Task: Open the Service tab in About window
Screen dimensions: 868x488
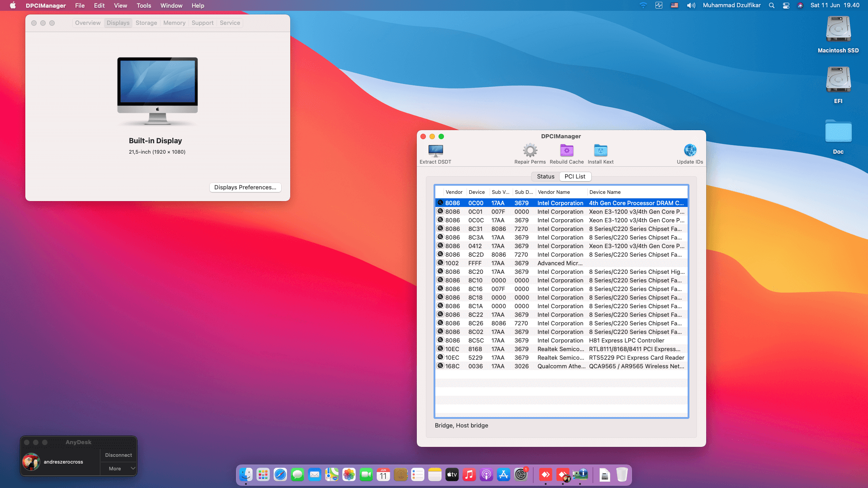Action: click(230, 23)
